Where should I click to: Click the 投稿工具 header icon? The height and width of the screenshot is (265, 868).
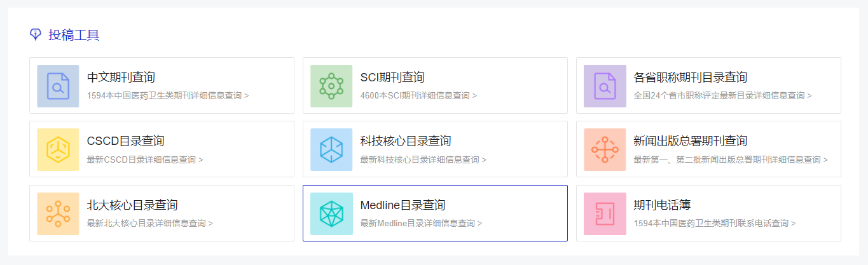tap(36, 34)
